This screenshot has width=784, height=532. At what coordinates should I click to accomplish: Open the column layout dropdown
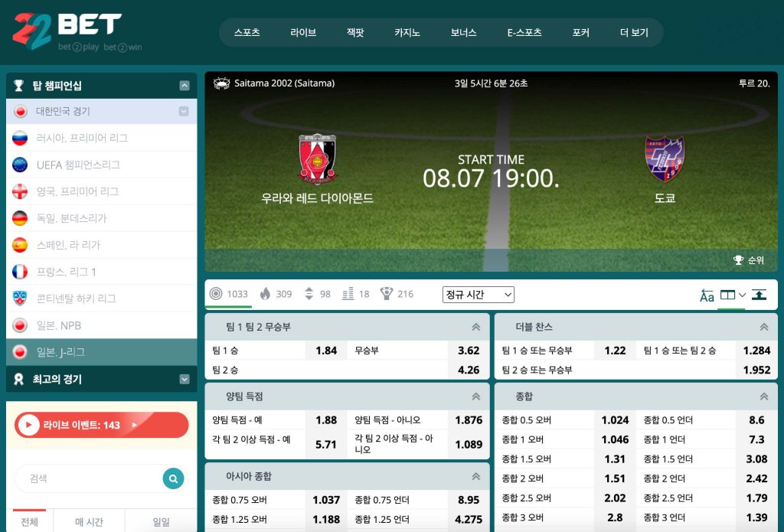pyautogui.click(x=733, y=295)
